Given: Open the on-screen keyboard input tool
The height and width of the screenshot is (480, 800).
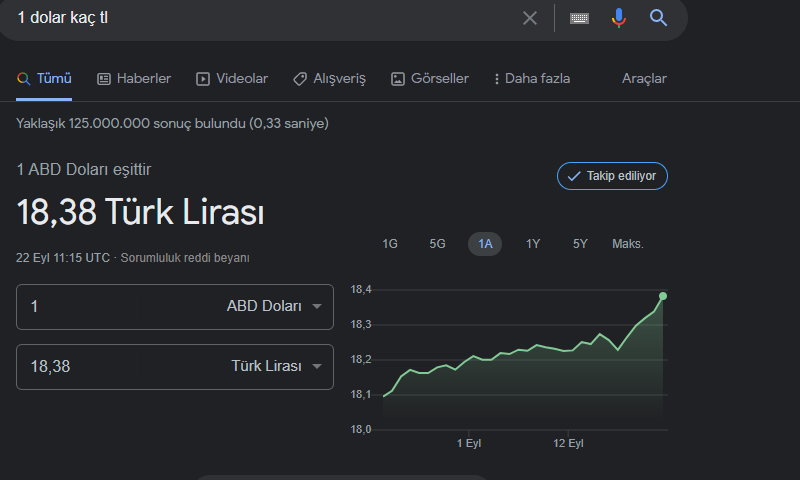Looking at the screenshot, I should (x=579, y=18).
